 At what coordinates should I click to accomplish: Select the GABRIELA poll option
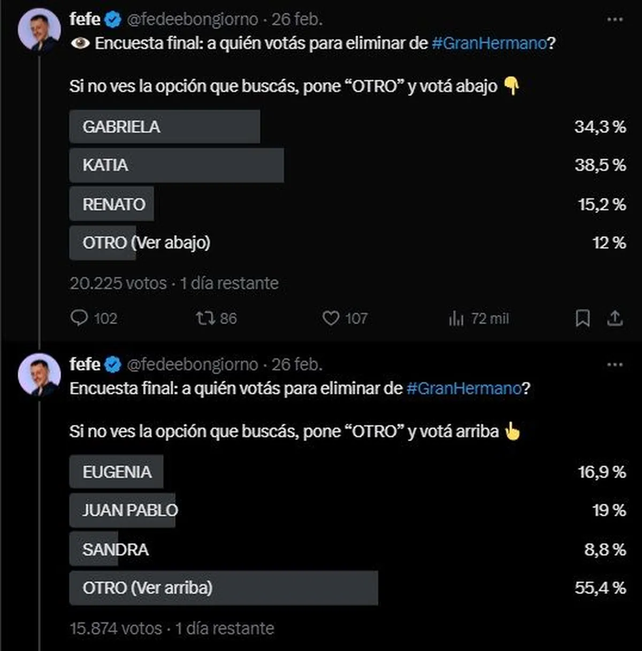click(165, 127)
